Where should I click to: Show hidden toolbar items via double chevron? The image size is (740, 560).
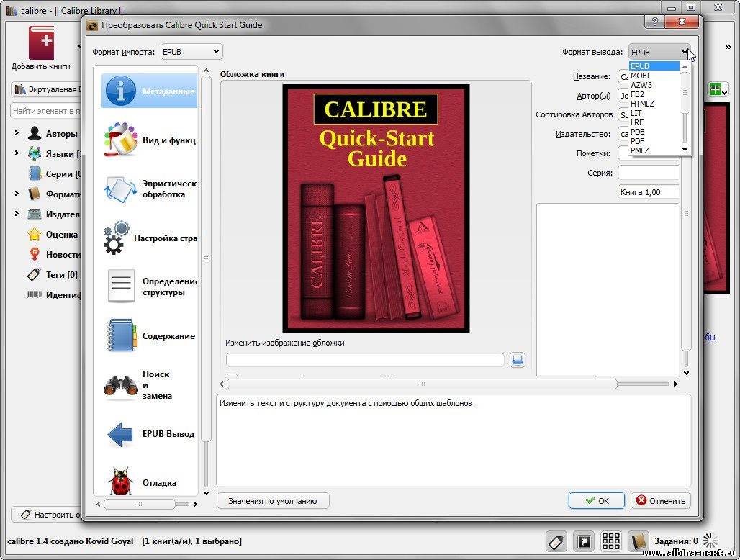pos(728,48)
